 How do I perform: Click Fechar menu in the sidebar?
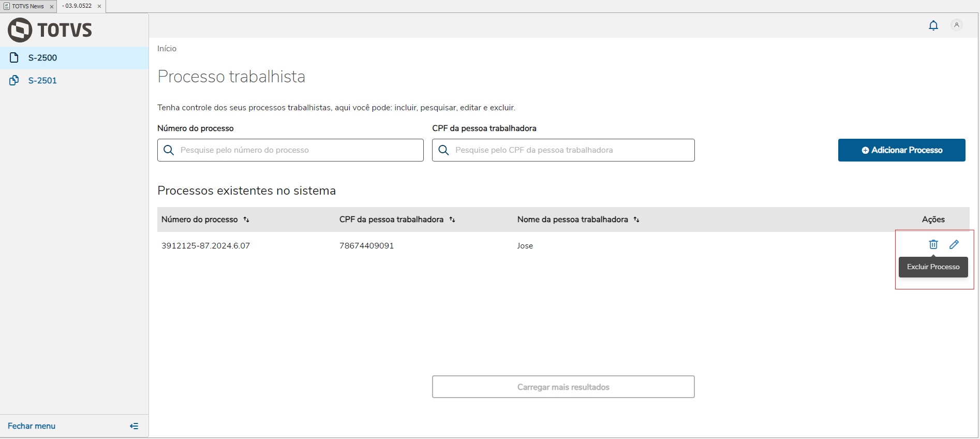32,426
